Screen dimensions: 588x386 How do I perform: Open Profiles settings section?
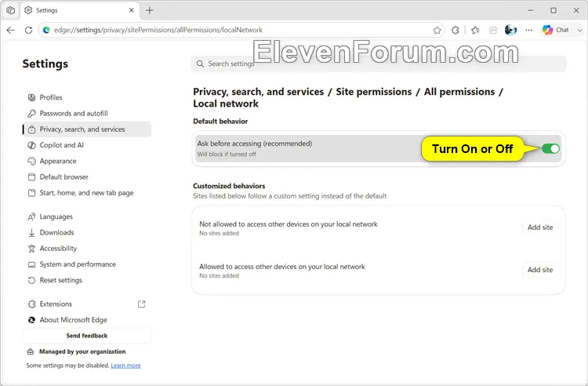87,97
